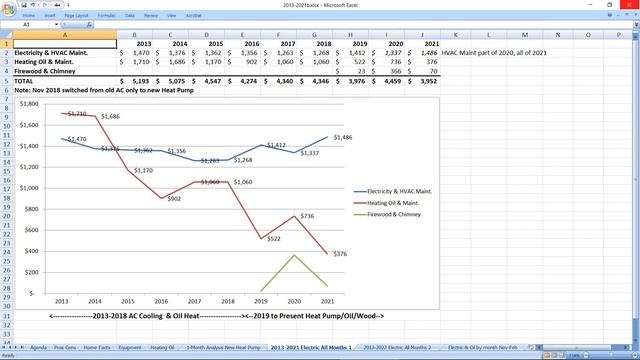Switch to the Agenda sheet tab
640x360 pixels.
pos(38,347)
